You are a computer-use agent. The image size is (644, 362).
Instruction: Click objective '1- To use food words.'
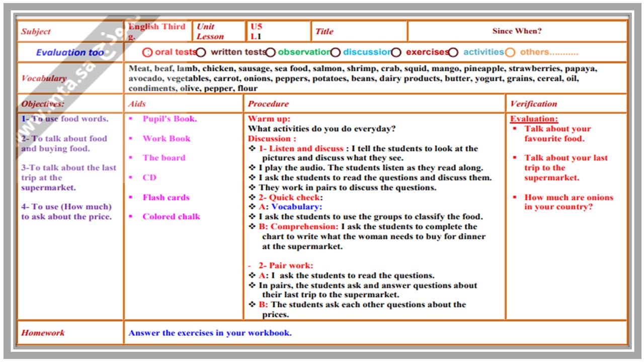pos(65,119)
